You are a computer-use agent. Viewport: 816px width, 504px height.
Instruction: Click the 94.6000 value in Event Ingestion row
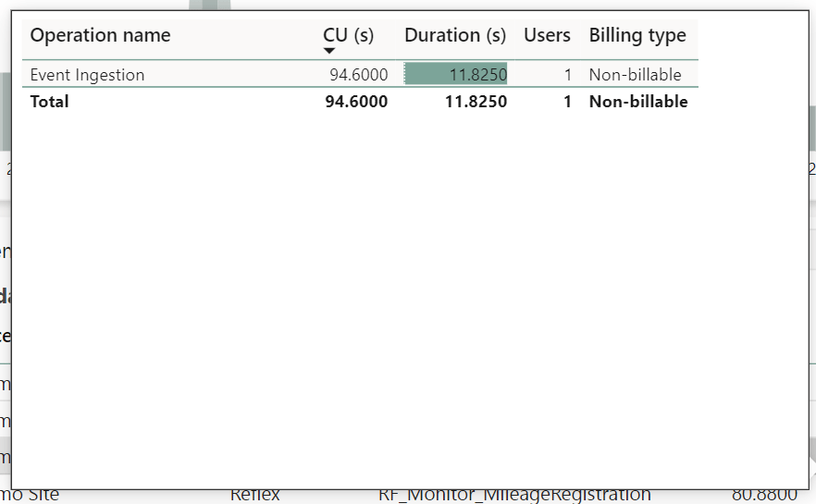click(x=358, y=75)
